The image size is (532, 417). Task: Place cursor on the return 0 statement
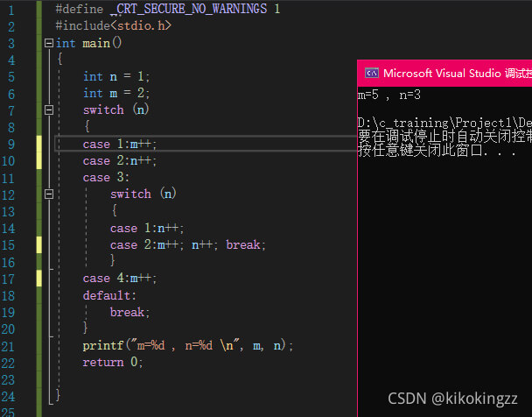coord(112,362)
